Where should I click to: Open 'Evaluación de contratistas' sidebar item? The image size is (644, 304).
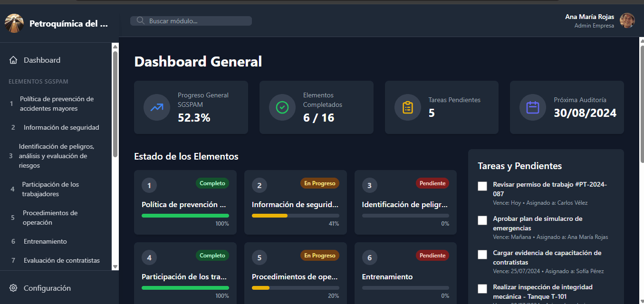pyautogui.click(x=56, y=260)
